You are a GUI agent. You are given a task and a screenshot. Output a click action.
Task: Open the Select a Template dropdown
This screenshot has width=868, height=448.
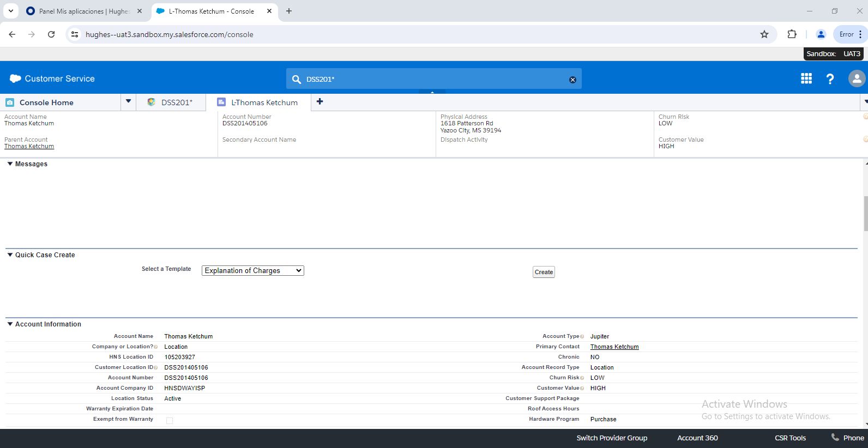tap(252, 271)
